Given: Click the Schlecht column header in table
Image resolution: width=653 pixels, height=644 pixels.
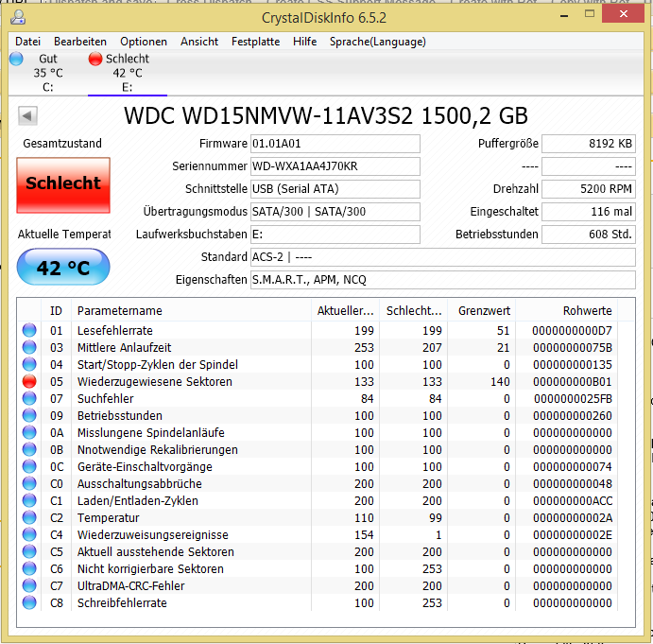Looking at the screenshot, I should click(x=414, y=310).
